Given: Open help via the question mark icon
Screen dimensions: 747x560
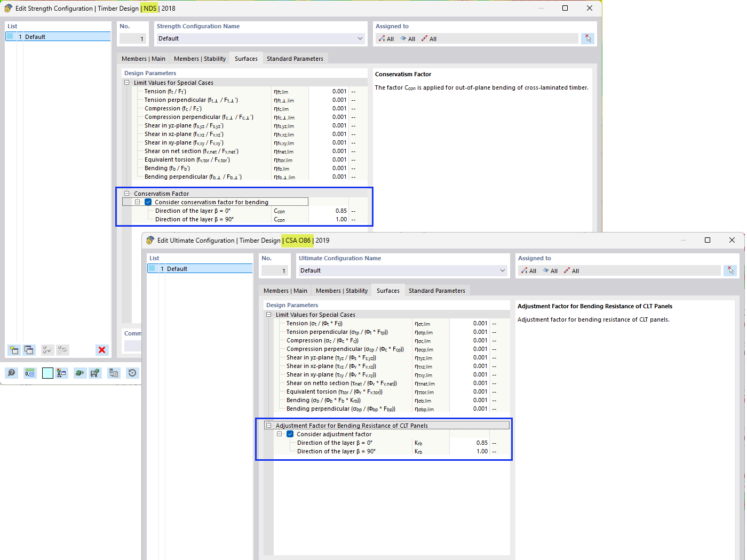Looking at the screenshot, I should pos(11,373).
